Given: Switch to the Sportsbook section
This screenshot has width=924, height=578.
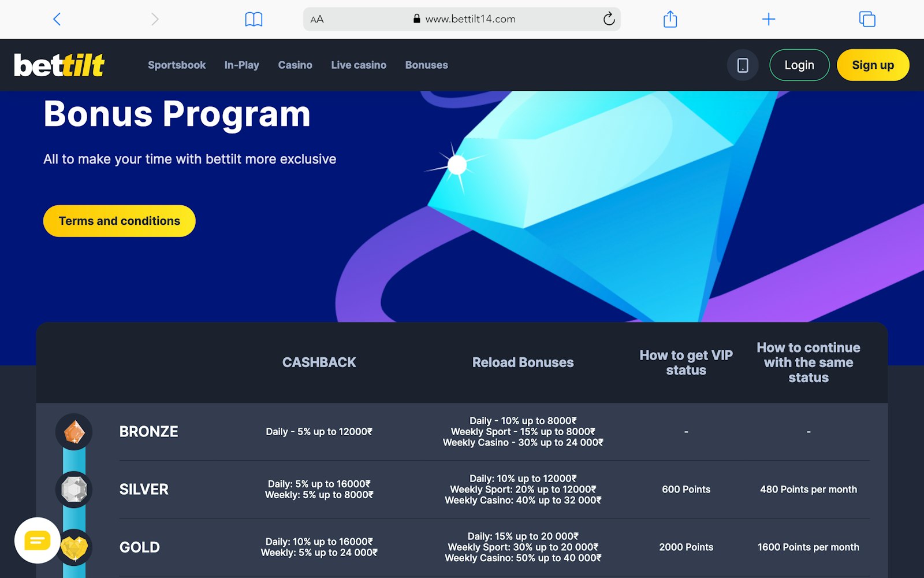Looking at the screenshot, I should (x=177, y=65).
